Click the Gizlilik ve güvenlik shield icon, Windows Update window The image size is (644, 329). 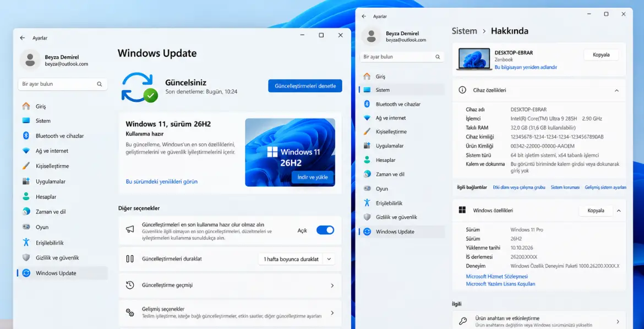26,257
